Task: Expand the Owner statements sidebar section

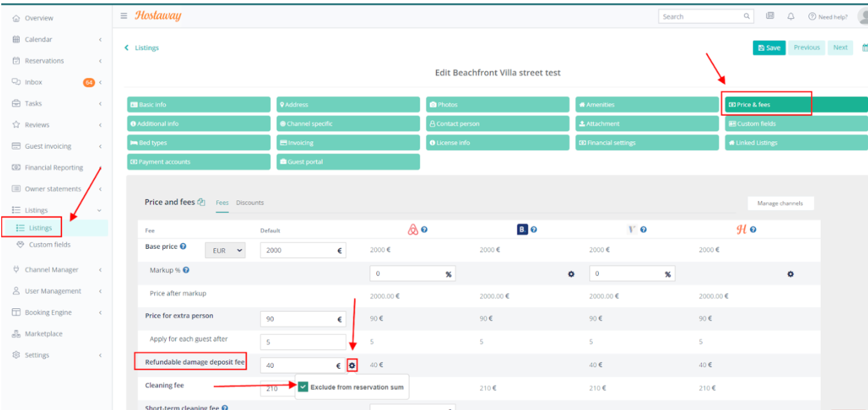Action: click(100, 189)
